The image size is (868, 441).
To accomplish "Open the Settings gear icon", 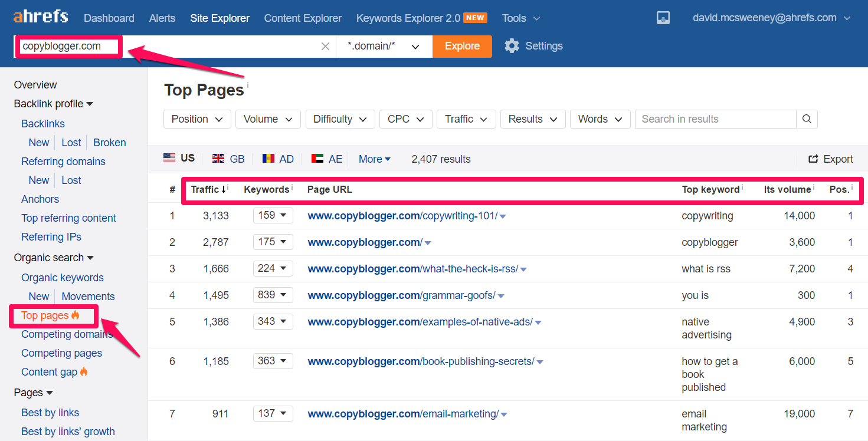I will click(x=512, y=46).
